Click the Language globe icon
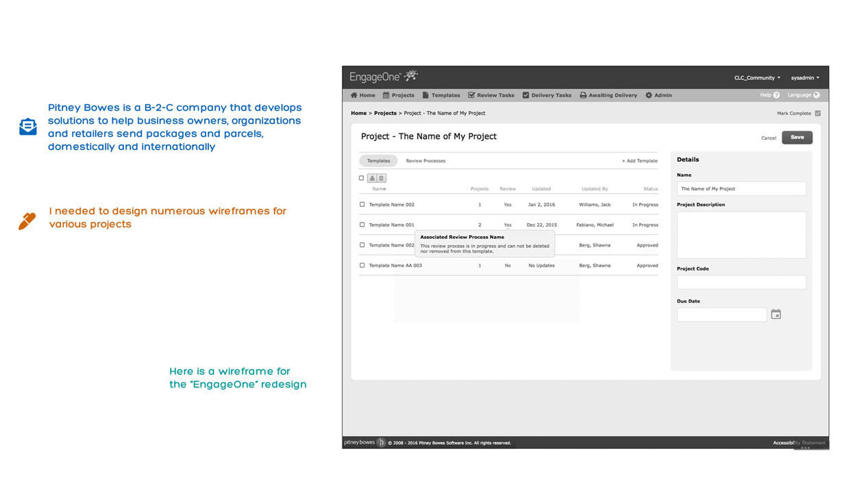The width and height of the screenshot is (868, 488). click(816, 95)
